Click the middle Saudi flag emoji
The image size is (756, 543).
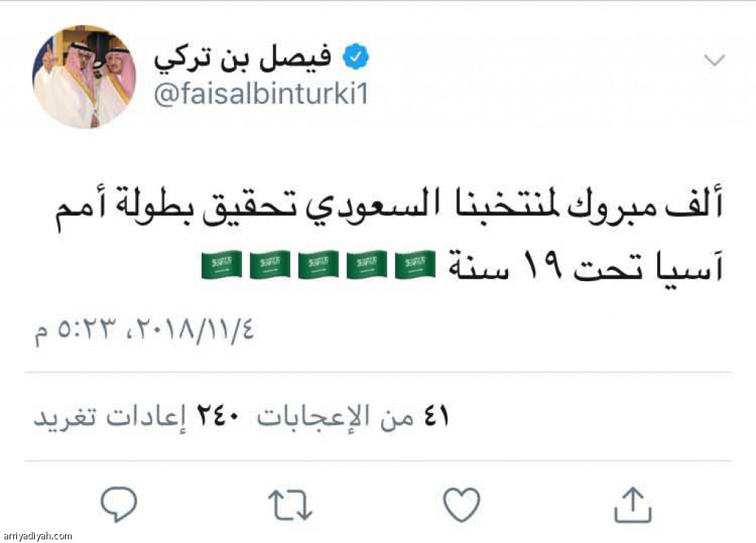(318, 264)
